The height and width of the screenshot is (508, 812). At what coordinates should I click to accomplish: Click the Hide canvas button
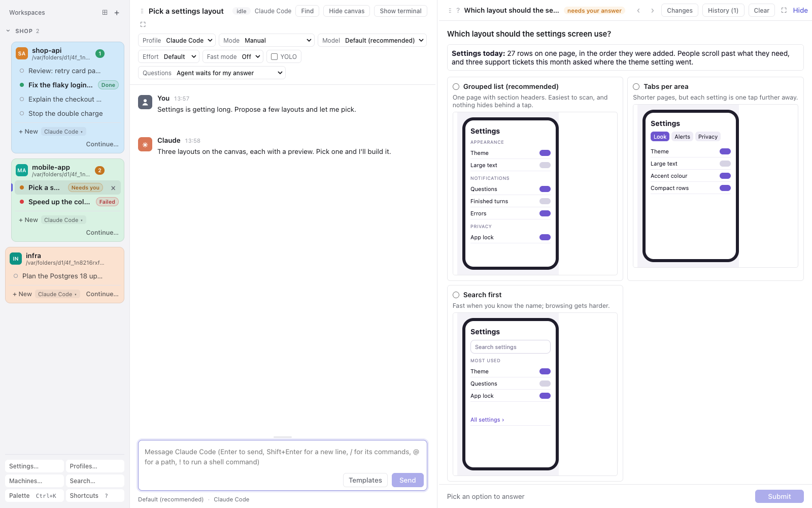347,11
